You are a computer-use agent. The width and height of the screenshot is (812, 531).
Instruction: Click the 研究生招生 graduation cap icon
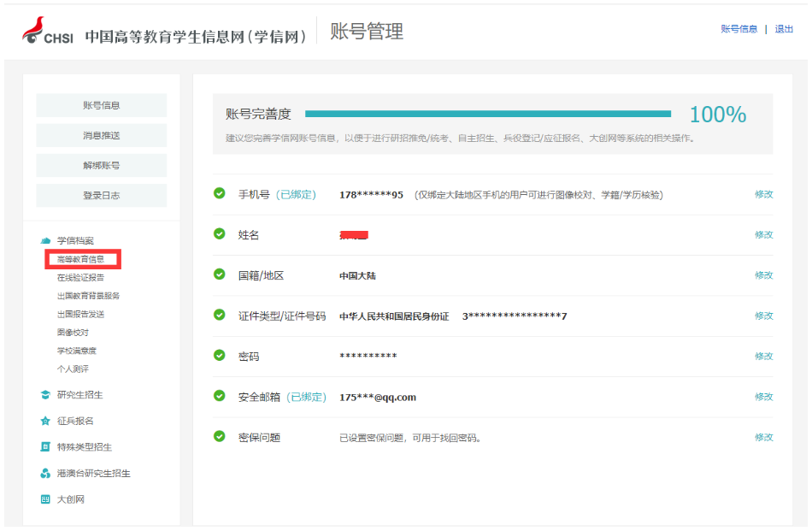pos(45,395)
